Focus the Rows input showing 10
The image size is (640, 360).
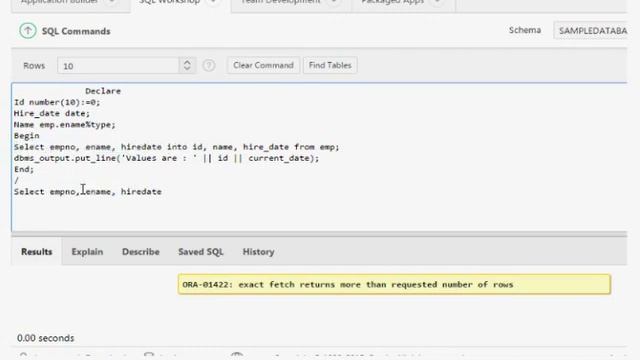point(118,65)
